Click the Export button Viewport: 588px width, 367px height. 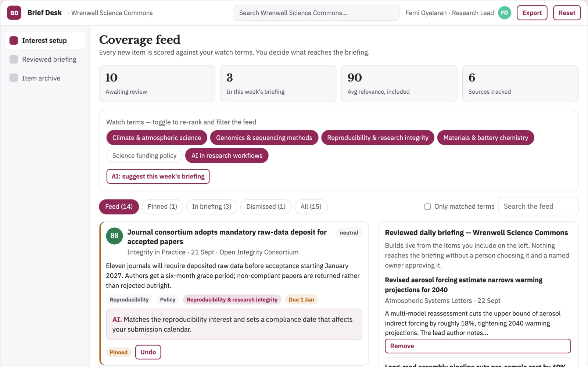click(532, 13)
